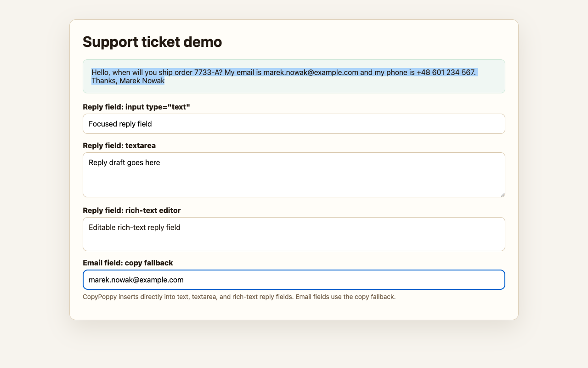Click the CopyPoppy helper note text

click(x=239, y=297)
